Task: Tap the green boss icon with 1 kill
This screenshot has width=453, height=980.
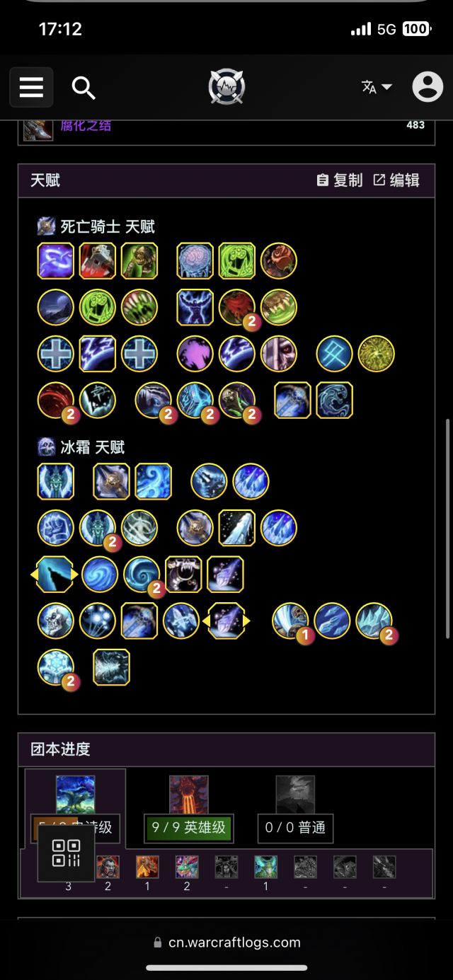Action: click(265, 867)
